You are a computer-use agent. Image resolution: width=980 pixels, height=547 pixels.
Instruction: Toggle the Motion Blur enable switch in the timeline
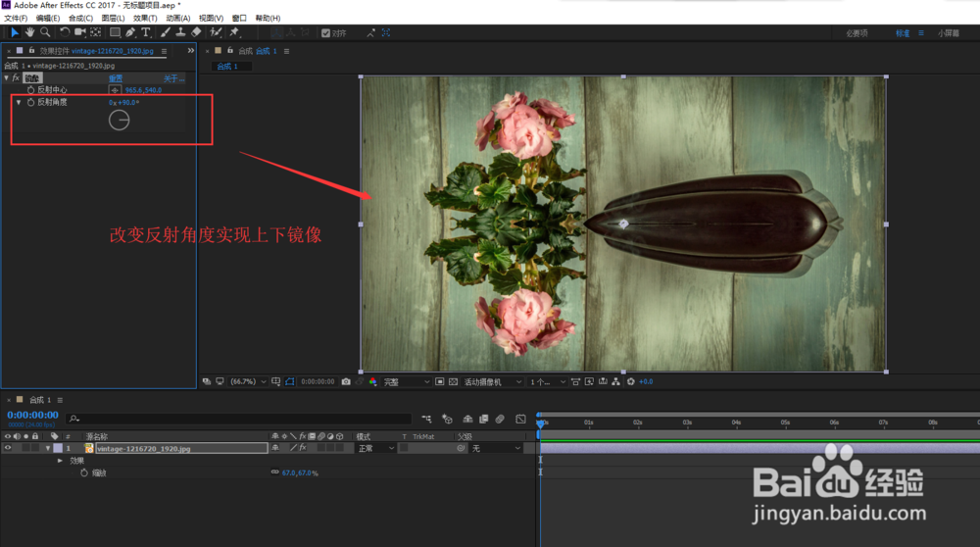click(500, 419)
